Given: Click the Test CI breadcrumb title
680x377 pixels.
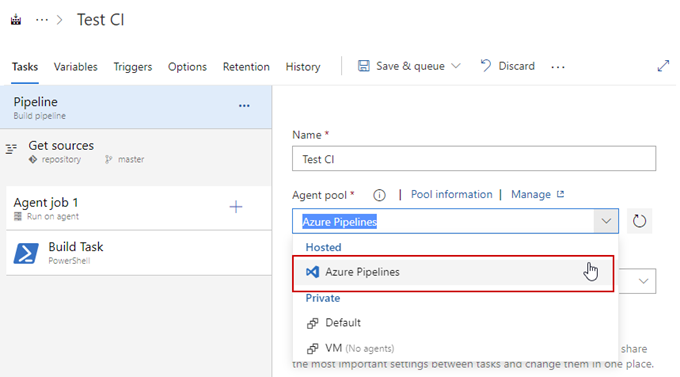Looking at the screenshot, I should coord(101,20).
